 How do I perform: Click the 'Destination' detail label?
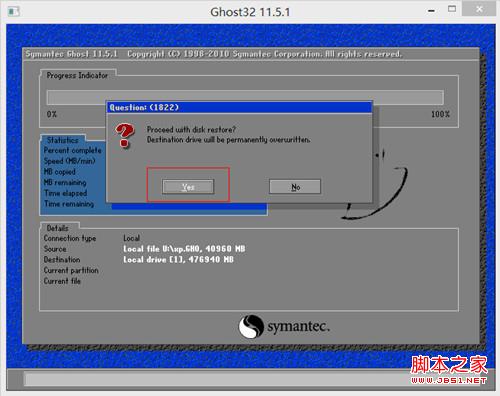click(x=62, y=260)
